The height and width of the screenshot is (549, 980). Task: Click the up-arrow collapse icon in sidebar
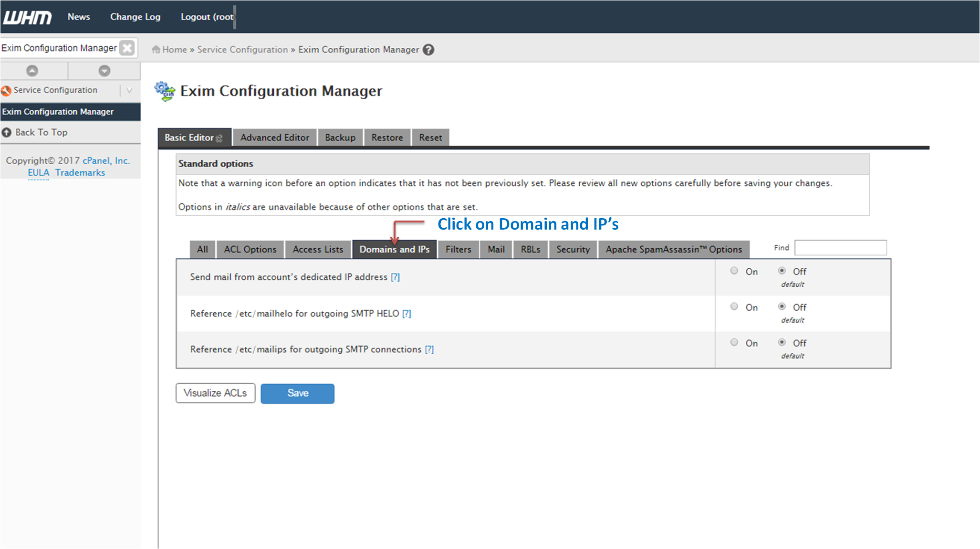pyautogui.click(x=32, y=71)
